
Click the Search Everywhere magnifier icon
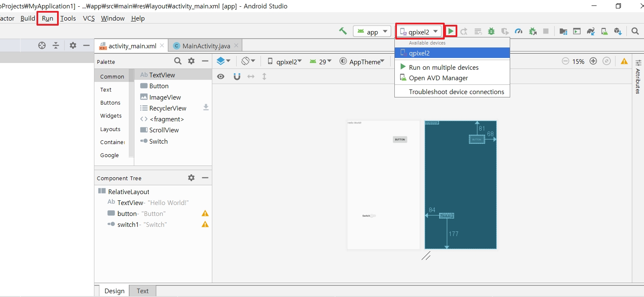point(635,31)
